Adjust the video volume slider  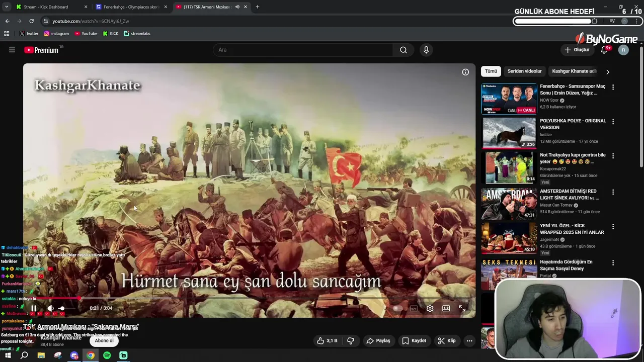pos(62,308)
